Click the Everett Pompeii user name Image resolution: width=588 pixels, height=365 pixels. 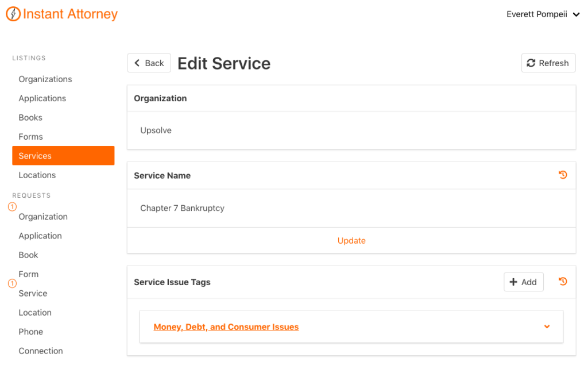[x=537, y=14]
